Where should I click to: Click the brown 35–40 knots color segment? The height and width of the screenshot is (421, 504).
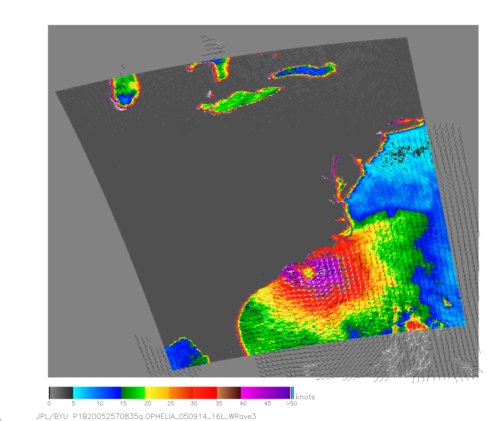pyautogui.click(x=229, y=393)
